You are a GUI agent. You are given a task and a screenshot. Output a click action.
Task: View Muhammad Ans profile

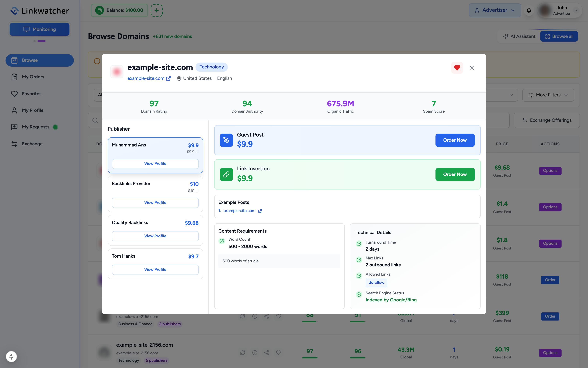(155, 164)
